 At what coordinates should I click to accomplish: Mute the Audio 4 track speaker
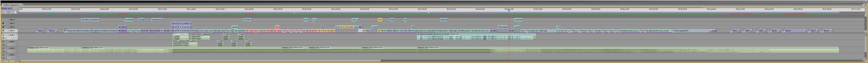3,55
